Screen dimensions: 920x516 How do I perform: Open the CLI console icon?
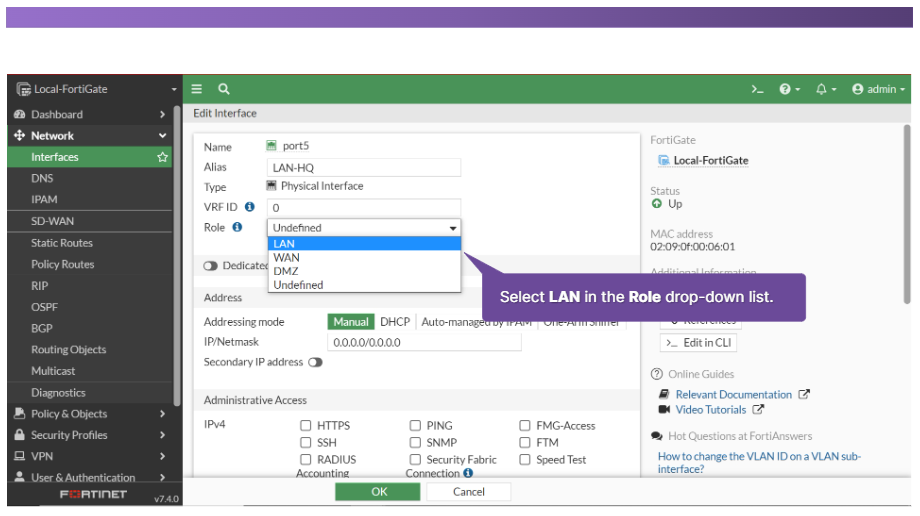[757, 89]
